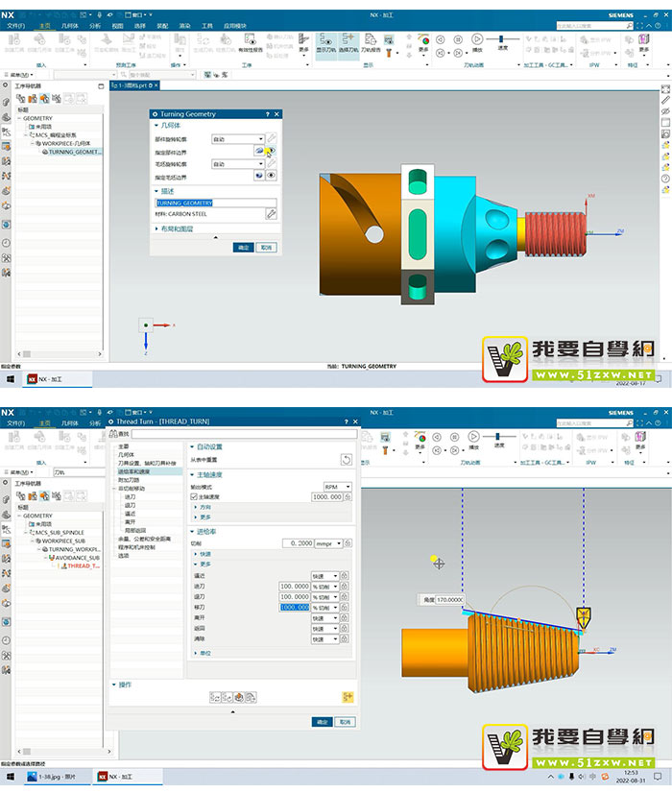Toggle blank boundary display eye in Turning Geometry
672x793 pixels.
point(271,176)
